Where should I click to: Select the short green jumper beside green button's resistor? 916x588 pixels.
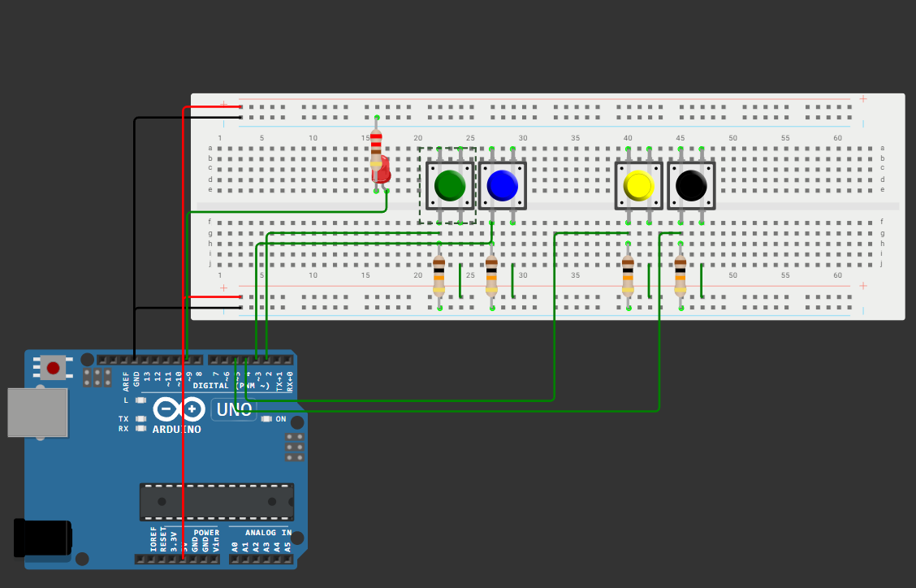(x=460, y=281)
